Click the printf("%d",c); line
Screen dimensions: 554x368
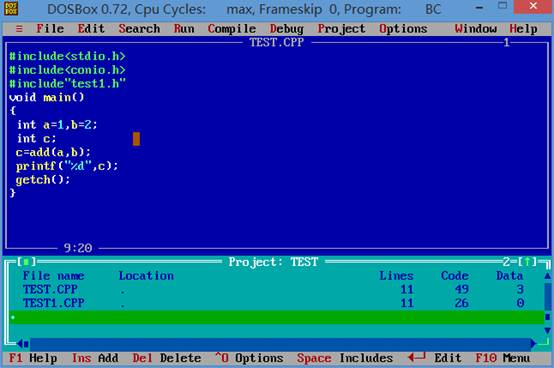[x=67, y=166]
